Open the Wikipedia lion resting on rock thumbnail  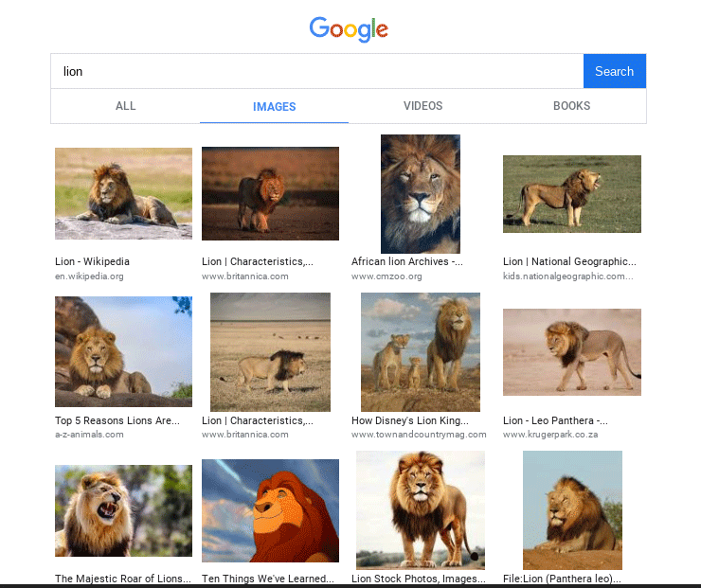coord(123,193)
